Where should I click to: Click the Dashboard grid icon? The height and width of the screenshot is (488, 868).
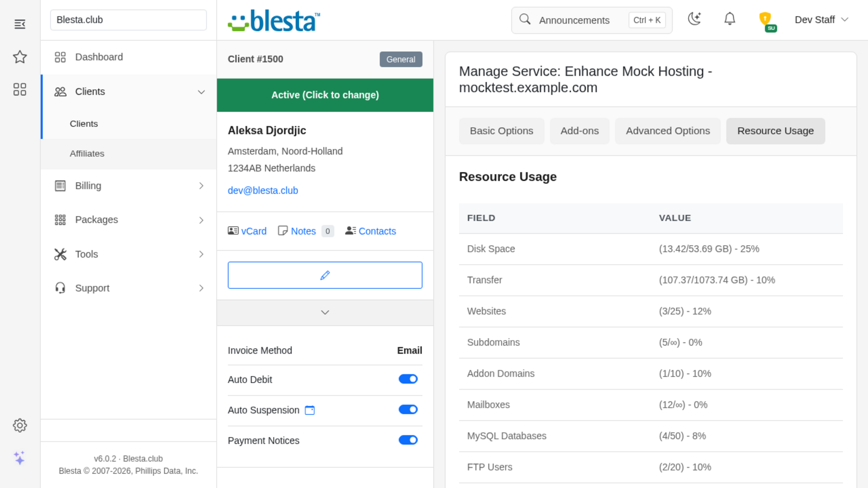tap(60, 57)
